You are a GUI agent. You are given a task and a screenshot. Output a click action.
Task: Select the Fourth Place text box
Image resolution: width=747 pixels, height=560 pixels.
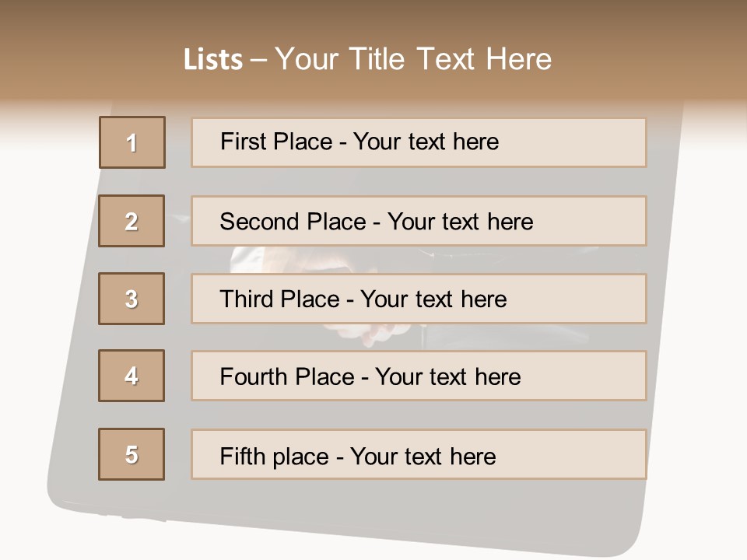(419, 376)
